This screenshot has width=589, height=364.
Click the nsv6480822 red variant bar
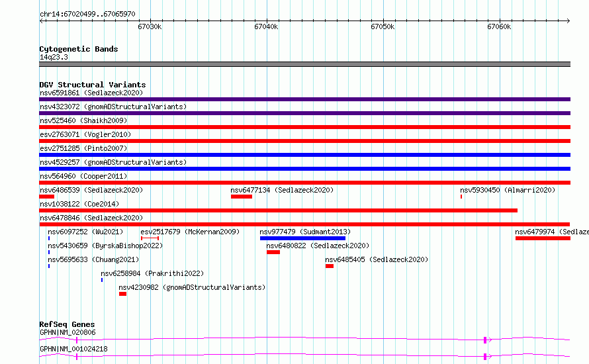pyautogui.click(x=273, y=252)
